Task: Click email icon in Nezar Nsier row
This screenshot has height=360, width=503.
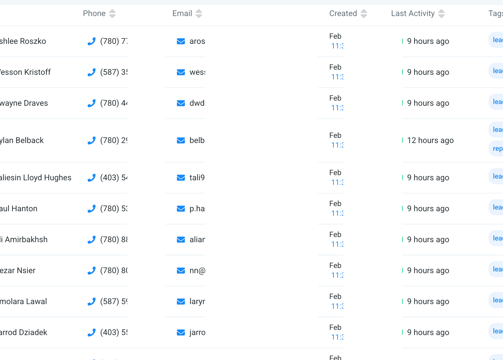Action: pos(181,271)
